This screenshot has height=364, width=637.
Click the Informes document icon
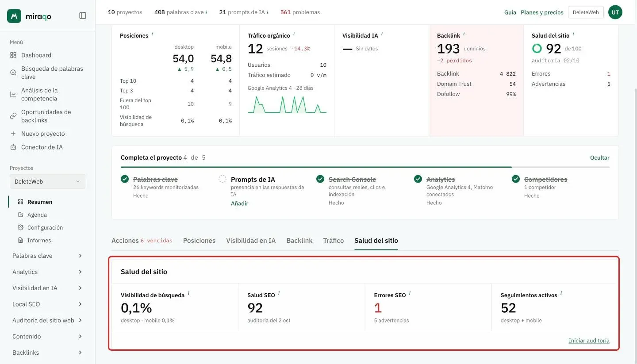tap(20, 240)
